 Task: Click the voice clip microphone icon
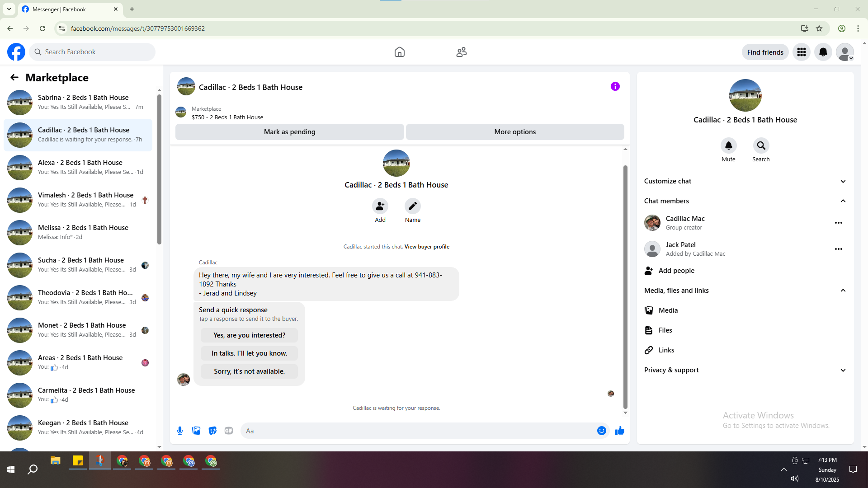pyautogui.click(x=180, y=431)
